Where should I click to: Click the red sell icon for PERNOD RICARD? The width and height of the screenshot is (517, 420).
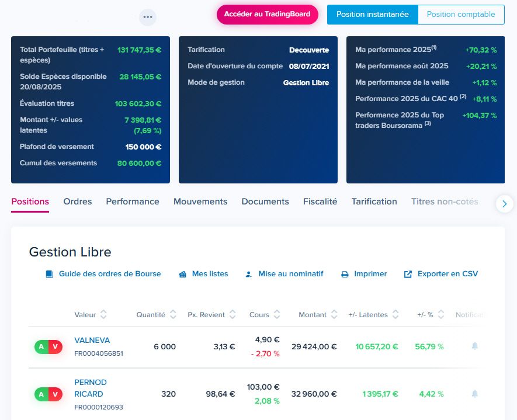[x=55, y=394]
